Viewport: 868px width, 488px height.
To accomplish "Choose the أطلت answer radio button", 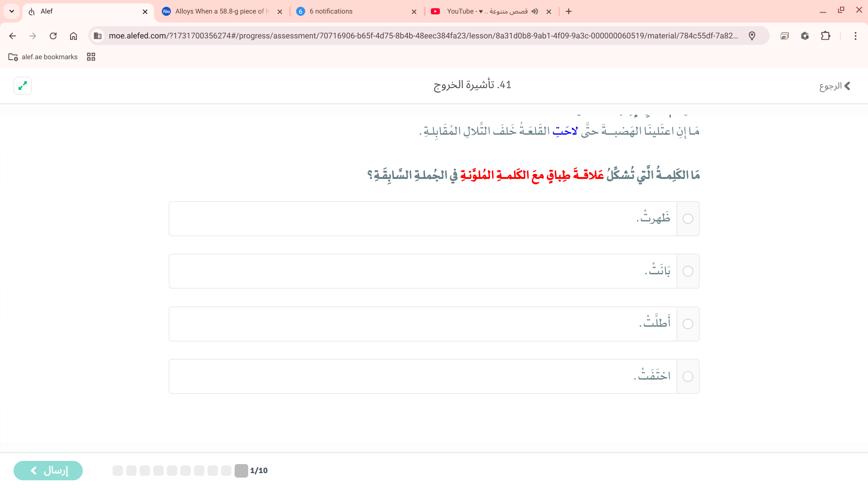I will tap(688, 324).
